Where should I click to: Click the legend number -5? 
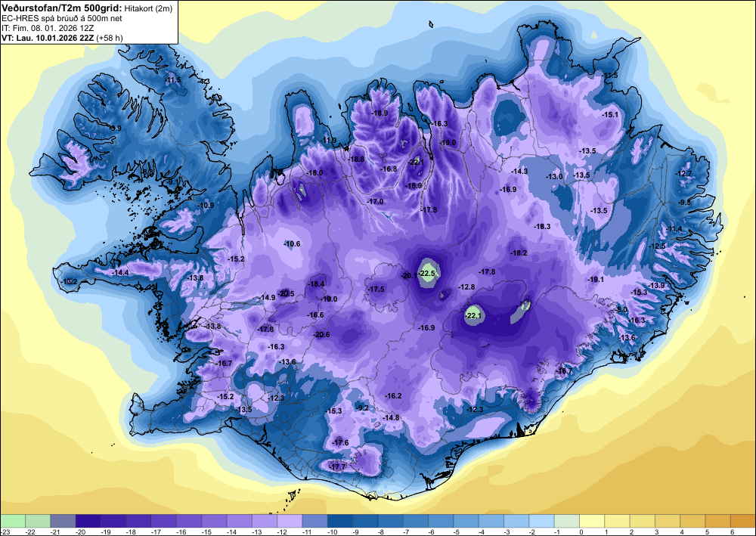tap(456, 531)
